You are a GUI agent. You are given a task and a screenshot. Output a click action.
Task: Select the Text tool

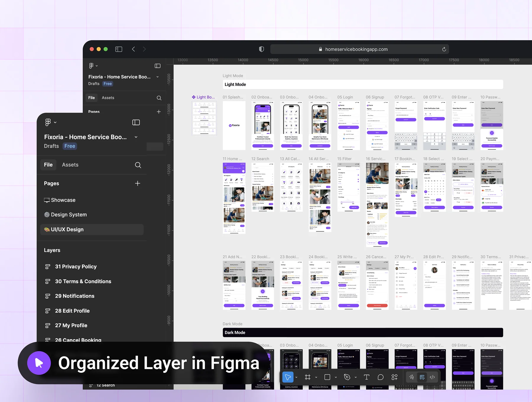click(366, 377)
